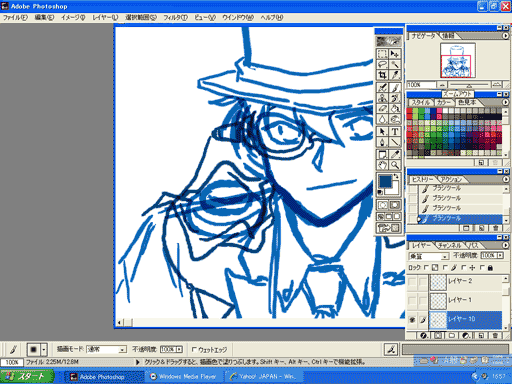This screenshot has width=512, height=384.
Task: Swap foreground and background colors
Action: 396,176
